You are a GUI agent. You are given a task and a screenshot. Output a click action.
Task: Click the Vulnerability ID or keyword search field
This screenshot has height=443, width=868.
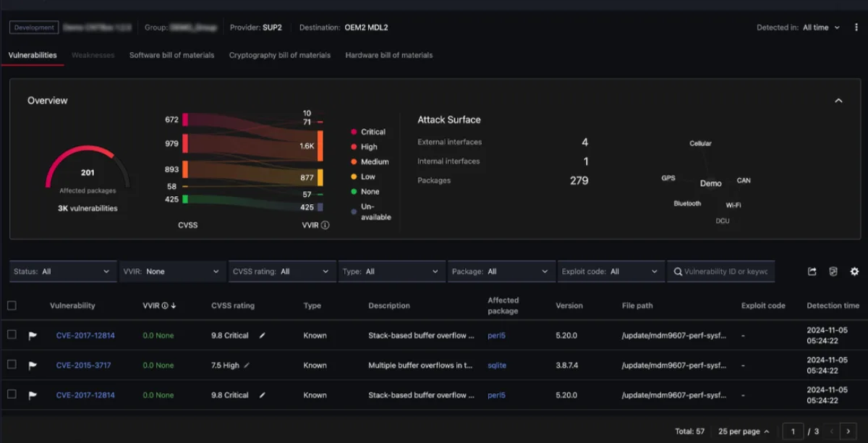point(721,271)
